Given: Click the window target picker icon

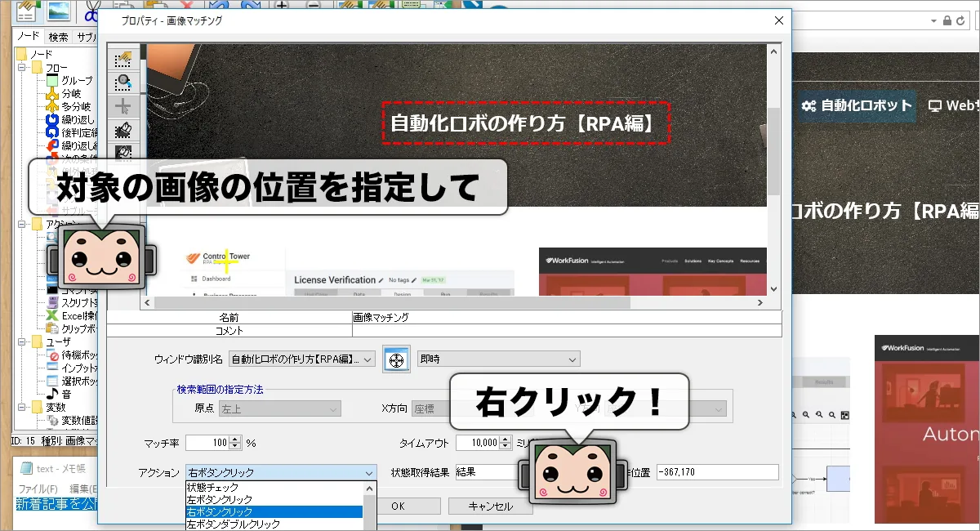Looking at the screenshot, I should pos(395,359).
